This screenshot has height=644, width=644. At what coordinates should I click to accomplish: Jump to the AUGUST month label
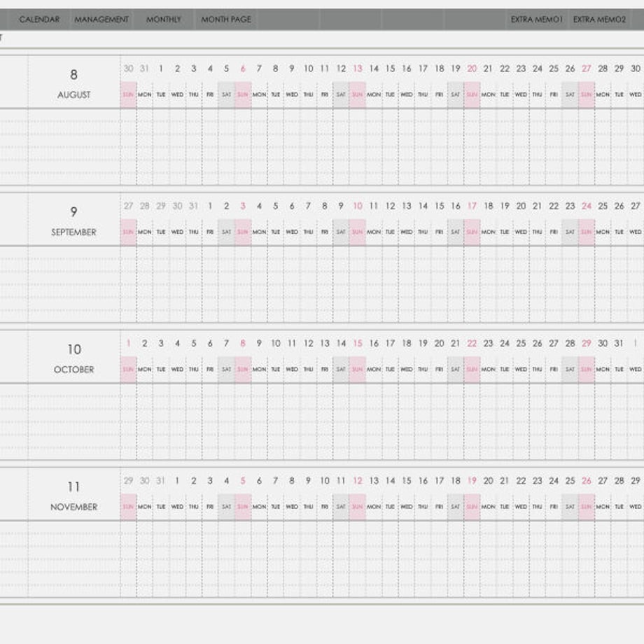click(x=74, y=95)
